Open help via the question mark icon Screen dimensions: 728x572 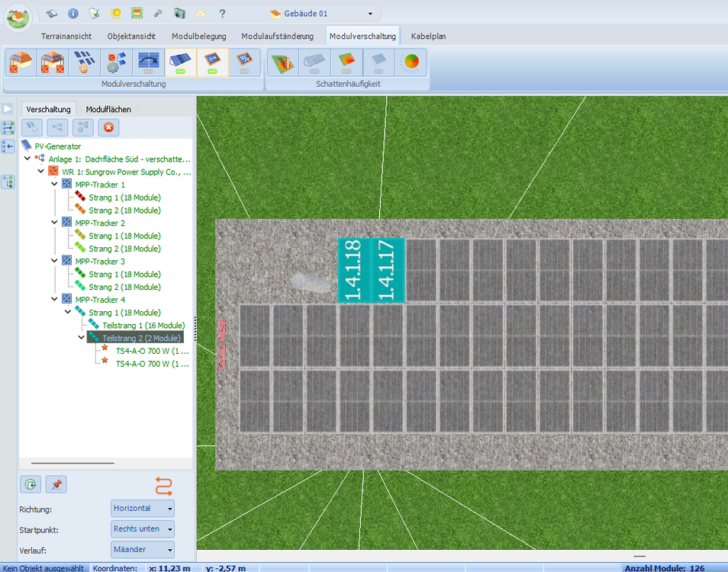(x=222, y=13)
